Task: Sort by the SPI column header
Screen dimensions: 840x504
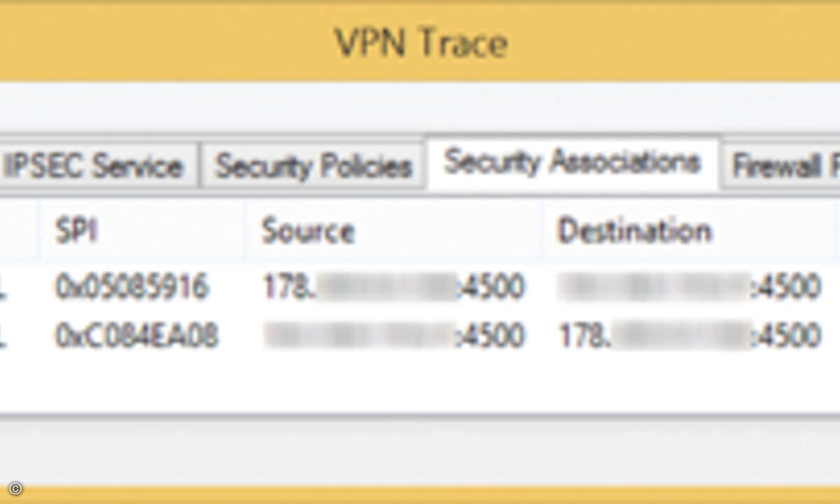Action: point(141,230)
